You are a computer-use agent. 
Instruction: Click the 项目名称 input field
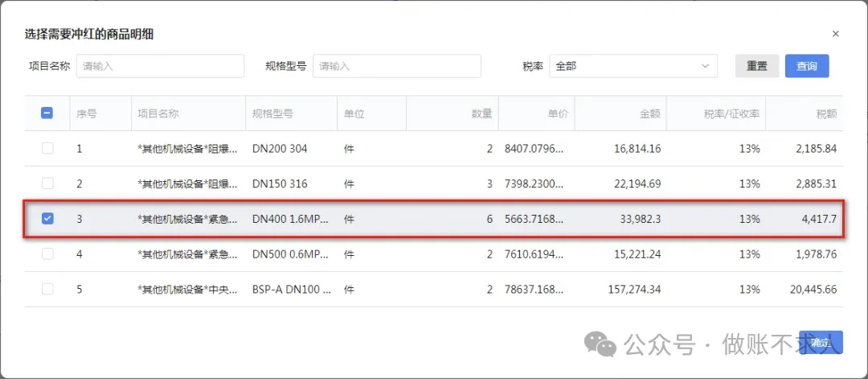160,66
